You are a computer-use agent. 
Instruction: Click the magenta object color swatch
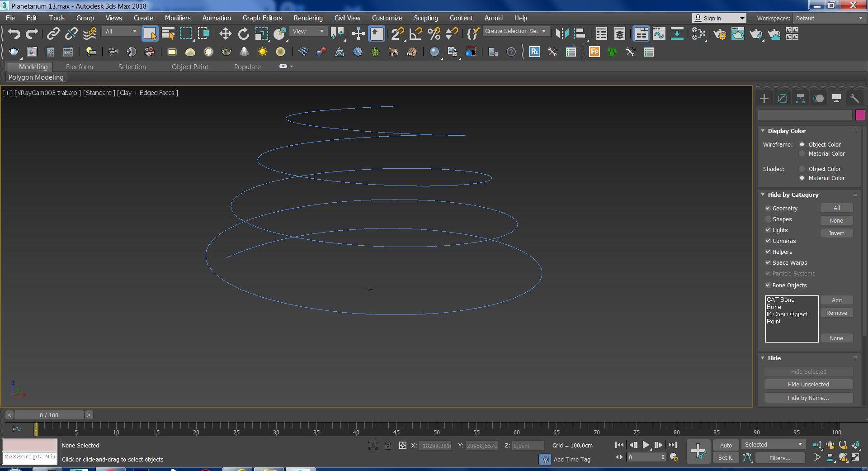coord(859,115)
